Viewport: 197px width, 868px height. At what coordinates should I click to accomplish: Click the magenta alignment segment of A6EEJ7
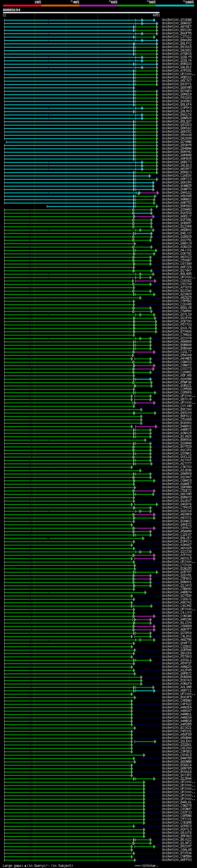pos(144,216)
